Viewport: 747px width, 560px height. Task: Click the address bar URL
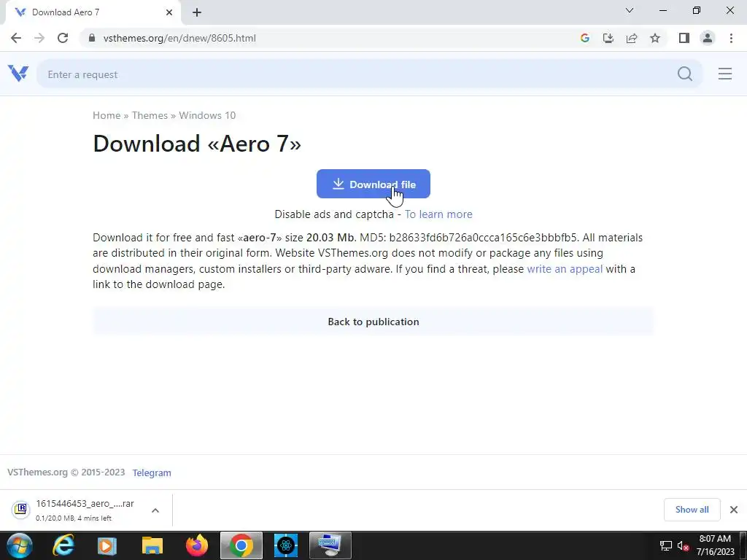tap(179, 38)
